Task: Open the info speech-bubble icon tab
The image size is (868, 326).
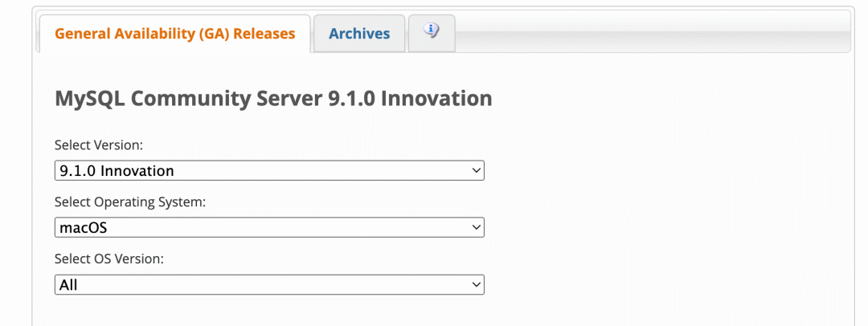Action: [432, 33]
